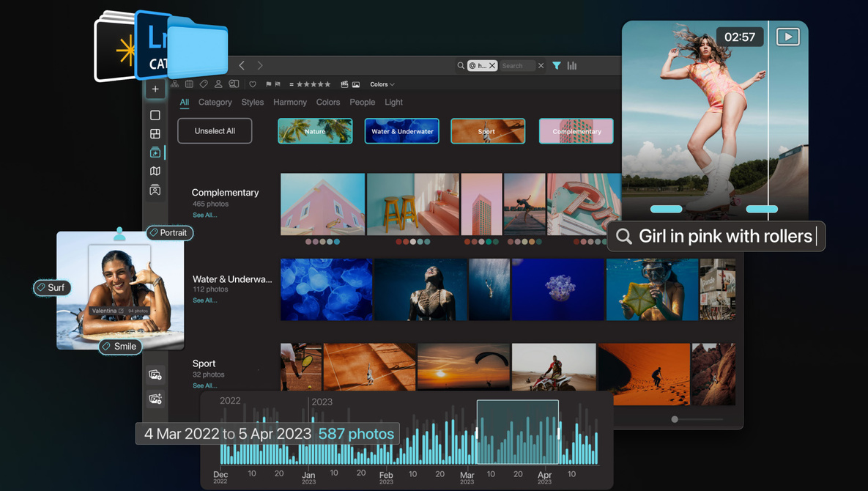Toggle the Sport category chip
Image resolution: width=868 pixels, height=491 pixels.
[488, 131]
